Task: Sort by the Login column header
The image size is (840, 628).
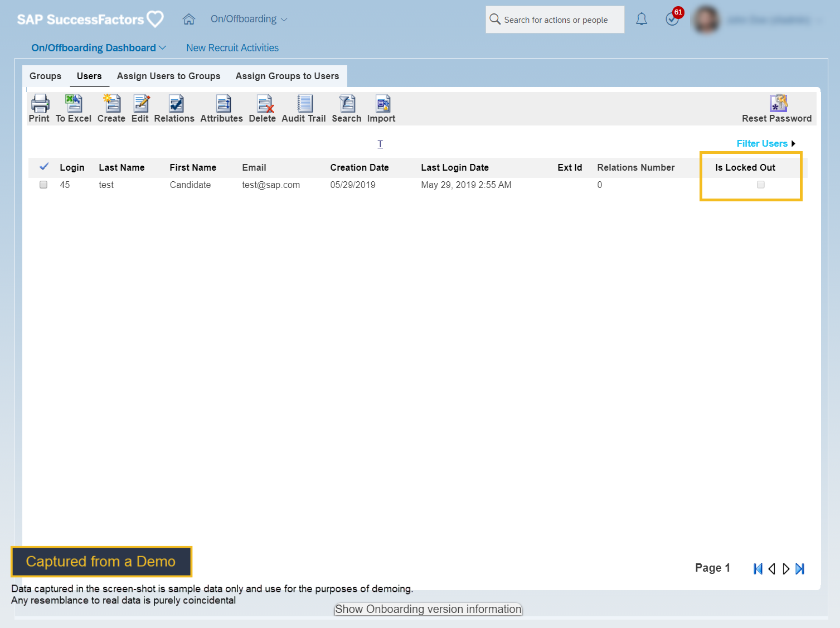Action: [x=72, y=167]
